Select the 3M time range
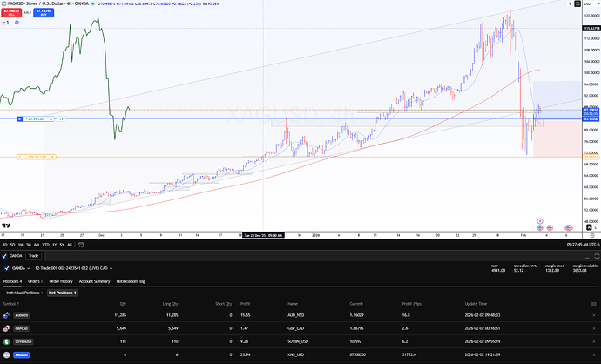This screenshot has width=601, height=364. pos(29,245)
